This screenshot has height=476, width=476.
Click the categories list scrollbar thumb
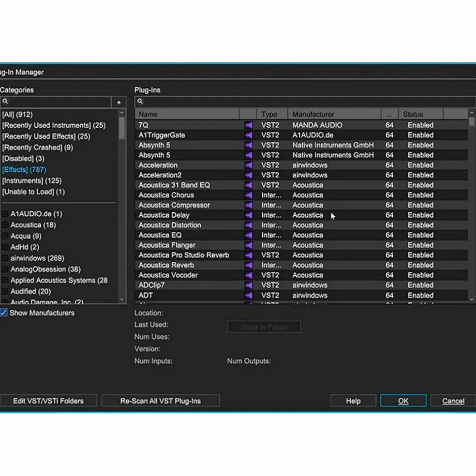122,128
